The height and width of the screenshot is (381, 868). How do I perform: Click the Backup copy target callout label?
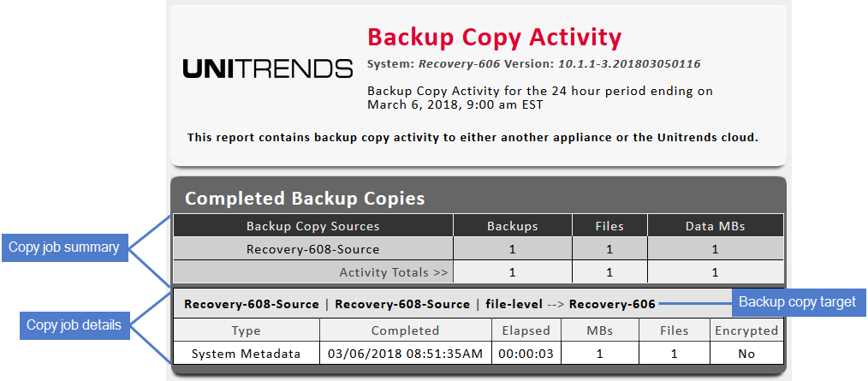click(x=799, y=302)
